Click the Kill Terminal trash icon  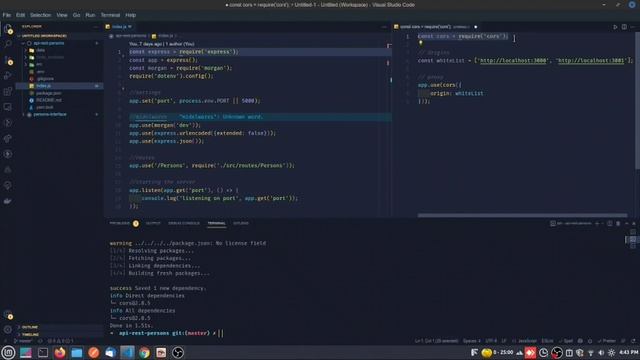point(618,224)
